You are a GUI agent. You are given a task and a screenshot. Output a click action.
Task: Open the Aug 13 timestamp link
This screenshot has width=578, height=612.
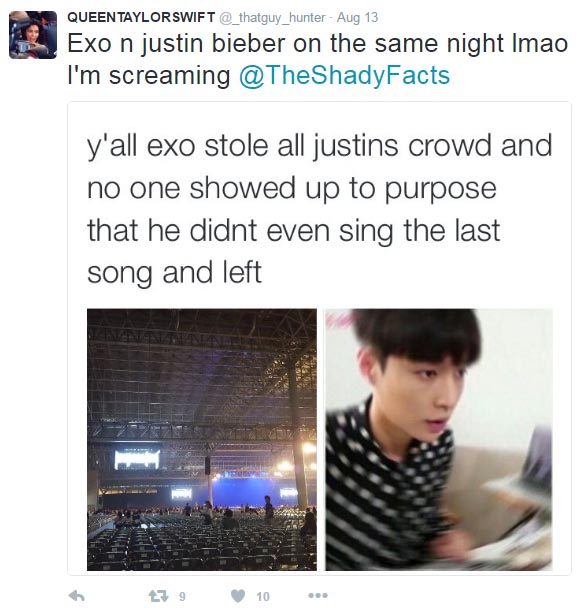point(357,18)
